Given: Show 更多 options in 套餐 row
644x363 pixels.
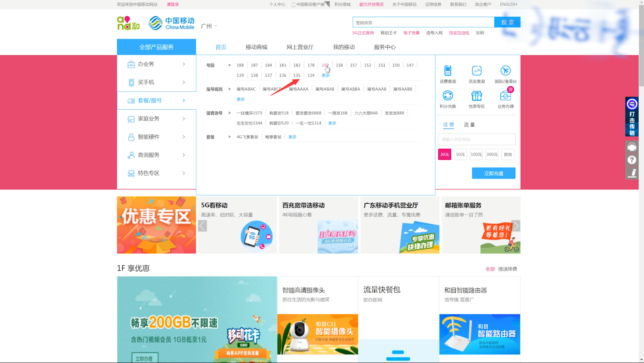Looking at the screenshot, I should click(x=292, y=137).
